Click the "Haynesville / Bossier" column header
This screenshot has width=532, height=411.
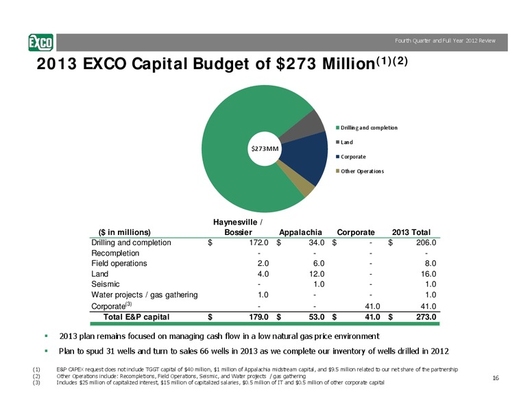tap(238, 227)
